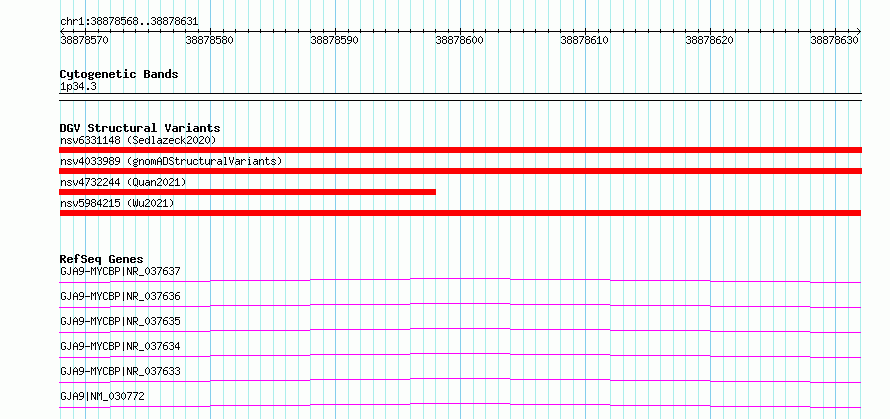Image resolution: width=890 pixels, height=419 pixels.
Task: Click the red bar under nsv6331148
Action: (x=460, y=150)
